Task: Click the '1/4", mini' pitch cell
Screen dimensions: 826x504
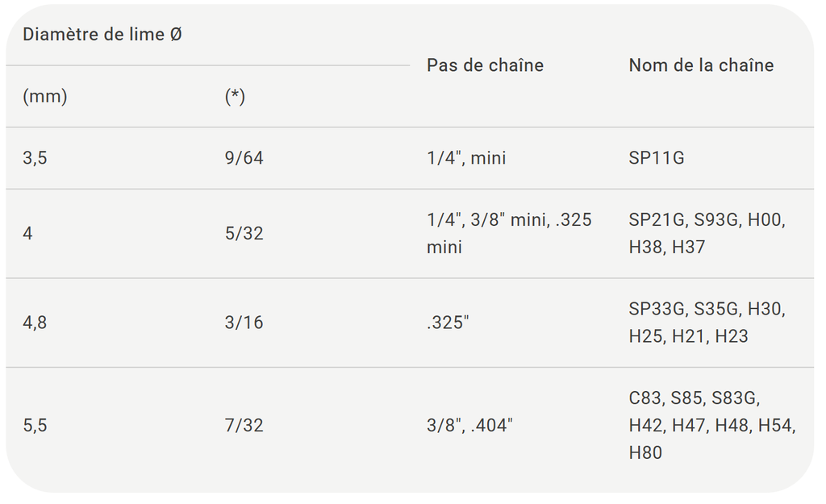Action: (466, 158)
